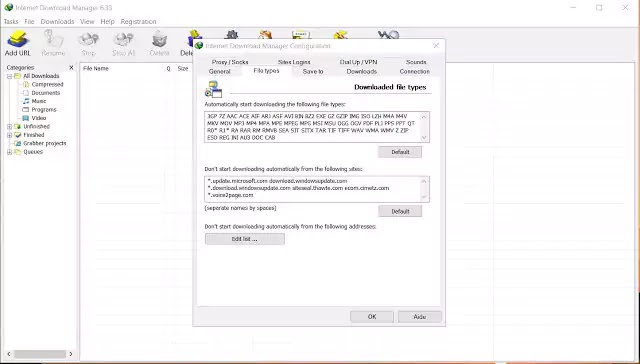Image resolution: width=640 pixels, height=364 pixels.
Task: Click Default button under sites list
Action: [x=400, y=211]
